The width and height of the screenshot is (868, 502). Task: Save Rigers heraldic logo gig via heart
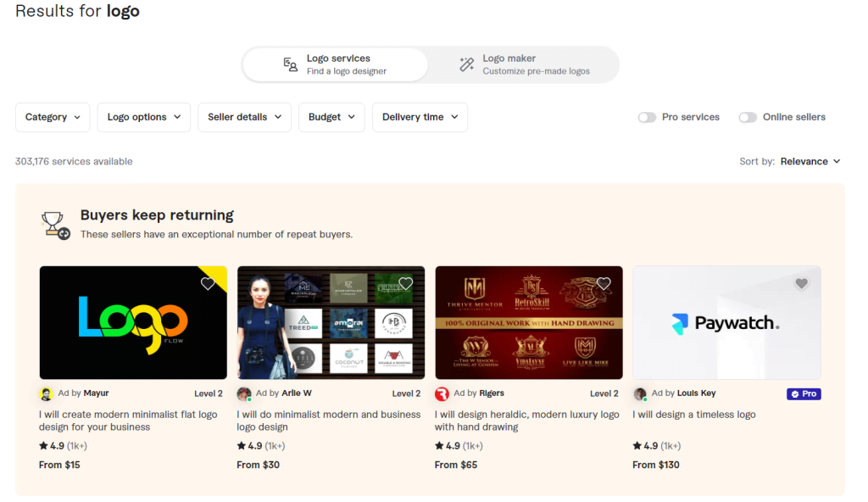click(x=604, y=284)
